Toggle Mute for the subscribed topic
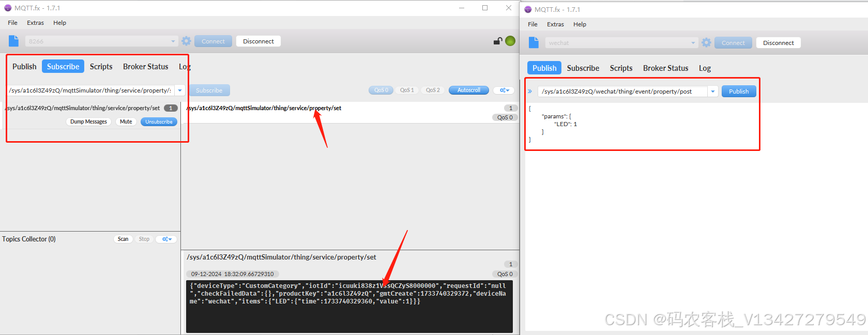 [x=126, y=122]
